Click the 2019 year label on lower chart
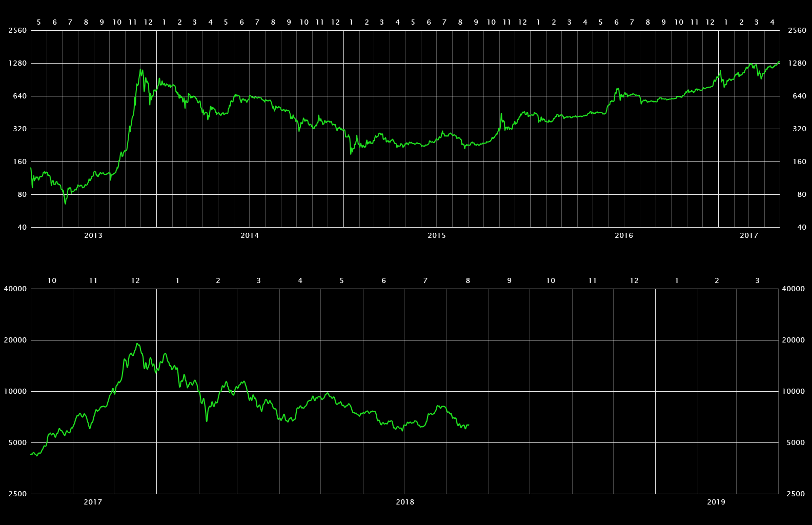Image resolution: width=812 pixels, height=525 pixels. 716,502
